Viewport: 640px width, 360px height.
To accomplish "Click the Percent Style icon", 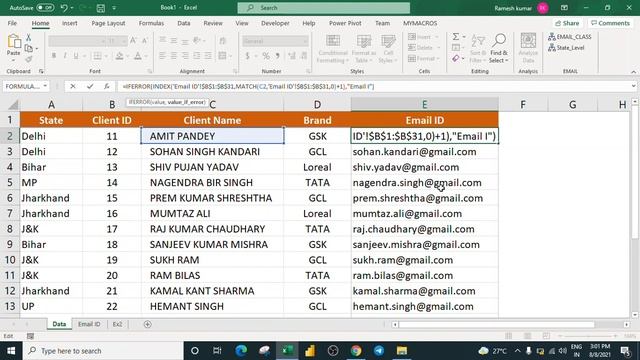I will pyautogui.click(x=266, y=56).
